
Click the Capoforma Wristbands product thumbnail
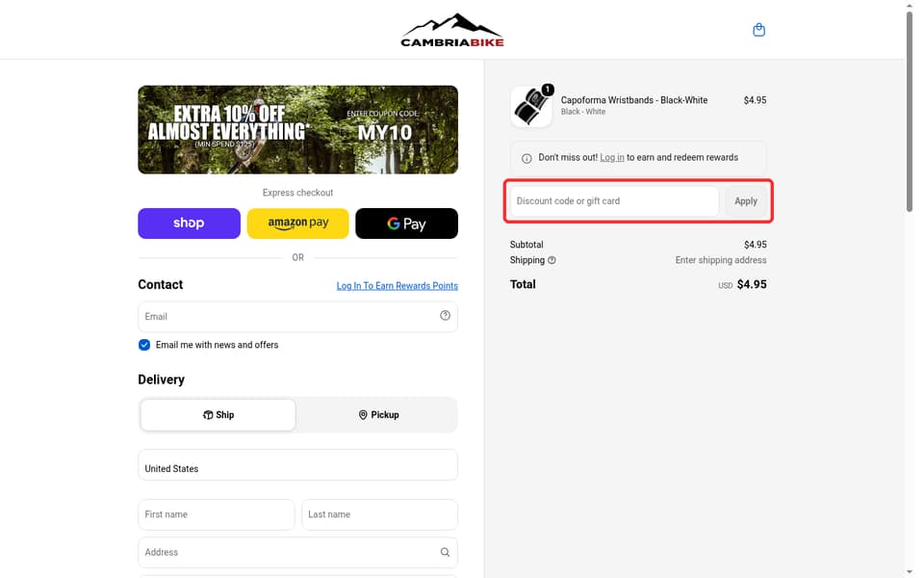point(531,107)
